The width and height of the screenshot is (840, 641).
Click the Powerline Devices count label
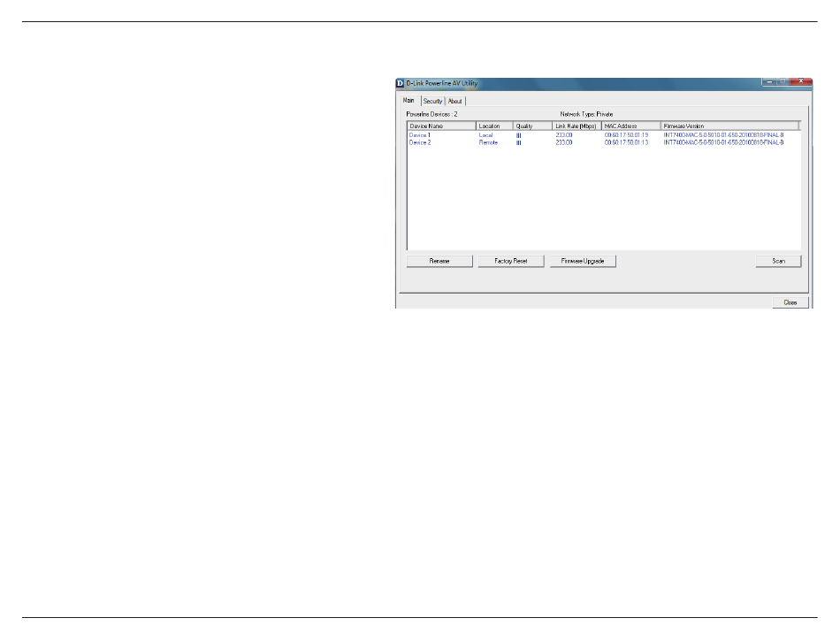click(x=431, y=114)
